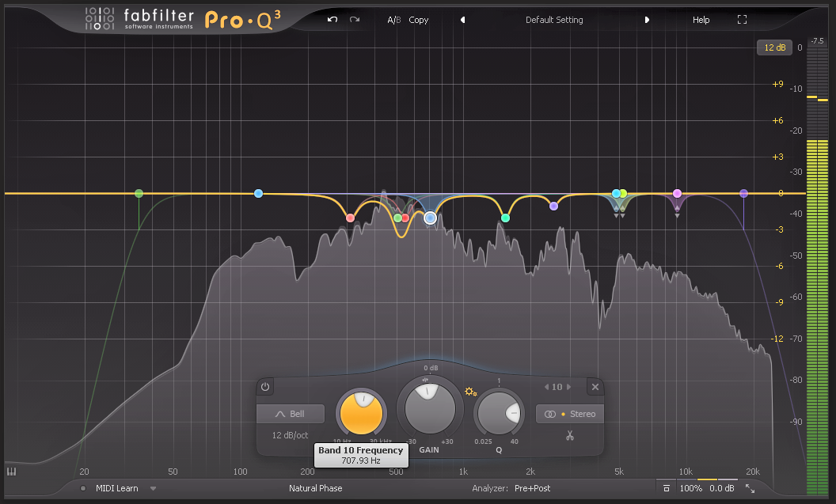Copy the current A/B state
836x504 pixels.
[x=419, y=20]
